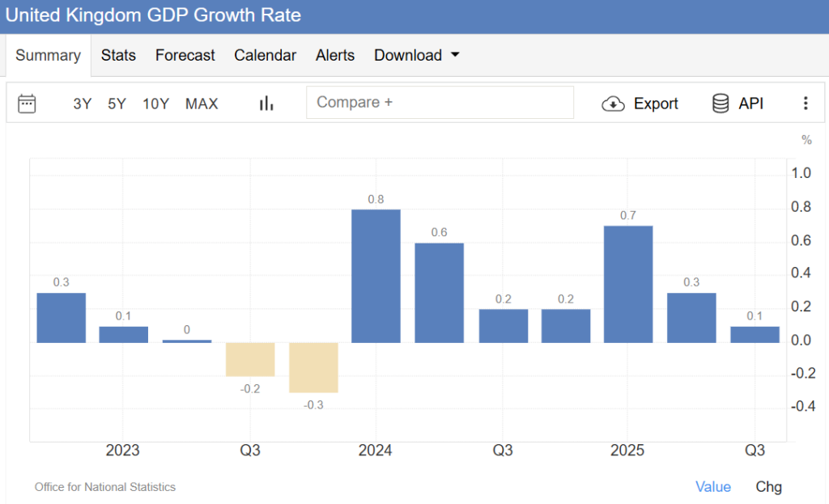Click the 0.8 bar for 2024
Viewport: 829px width, 504px height.
(x=376, y=276)
